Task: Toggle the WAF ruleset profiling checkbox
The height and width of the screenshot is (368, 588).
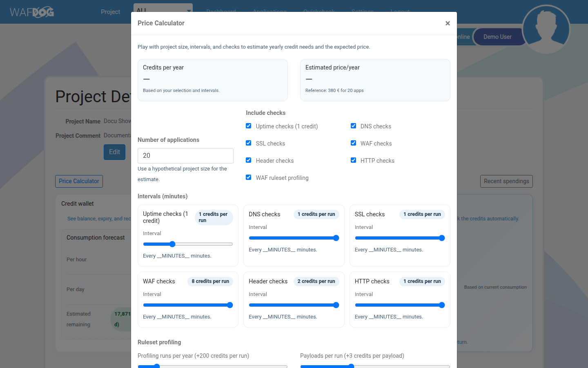Action: (x=249, y=177)
